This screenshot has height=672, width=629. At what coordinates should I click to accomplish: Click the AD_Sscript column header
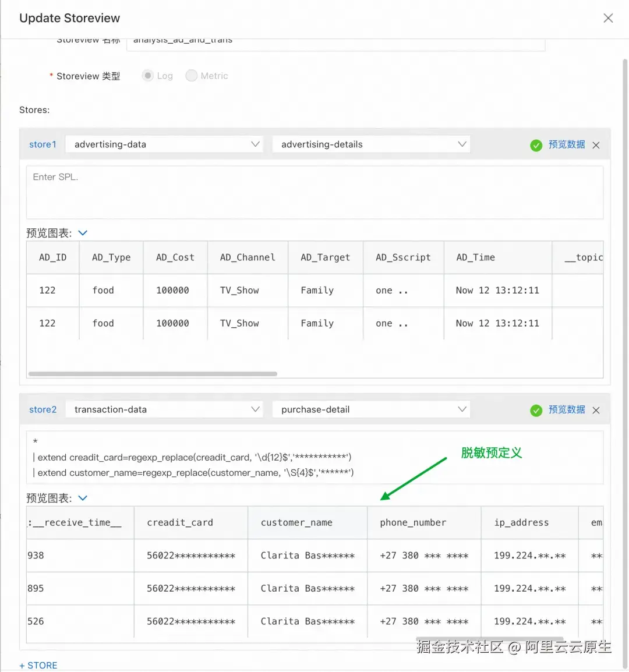tap(404, 257)
